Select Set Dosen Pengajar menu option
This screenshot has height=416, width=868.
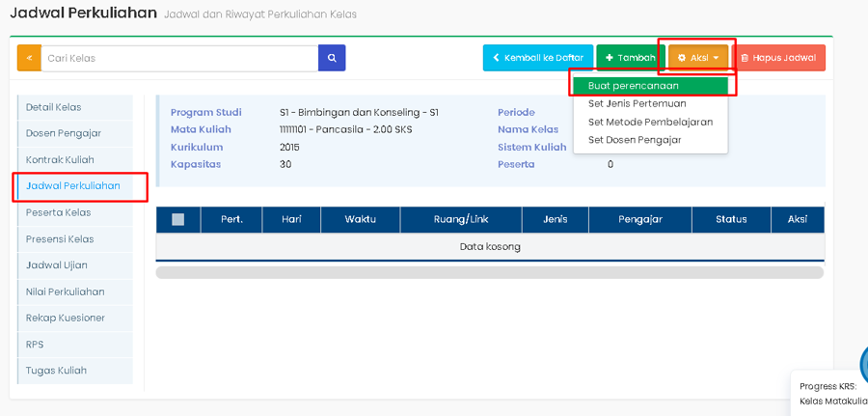click(635, 140)
